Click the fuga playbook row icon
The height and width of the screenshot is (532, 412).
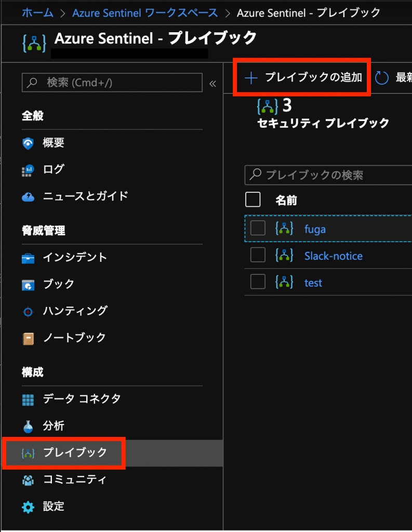click(x=284, y=229)
